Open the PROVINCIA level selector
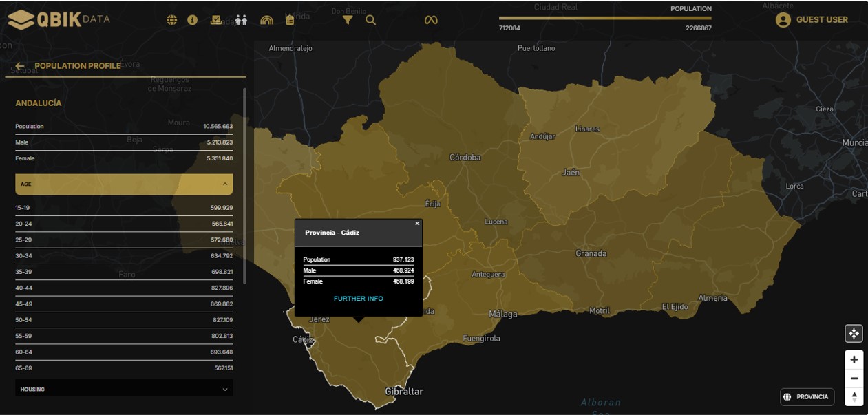 coord(807,397)
